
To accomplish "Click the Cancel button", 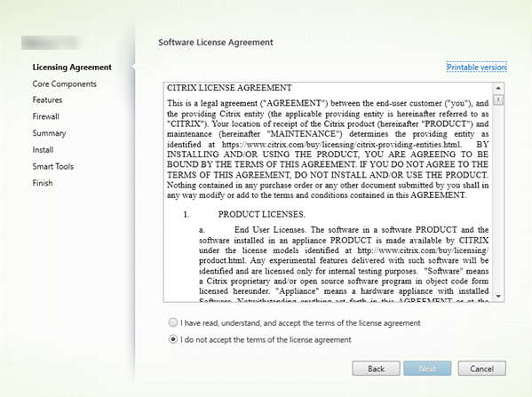I will click(x=481, y=369).
